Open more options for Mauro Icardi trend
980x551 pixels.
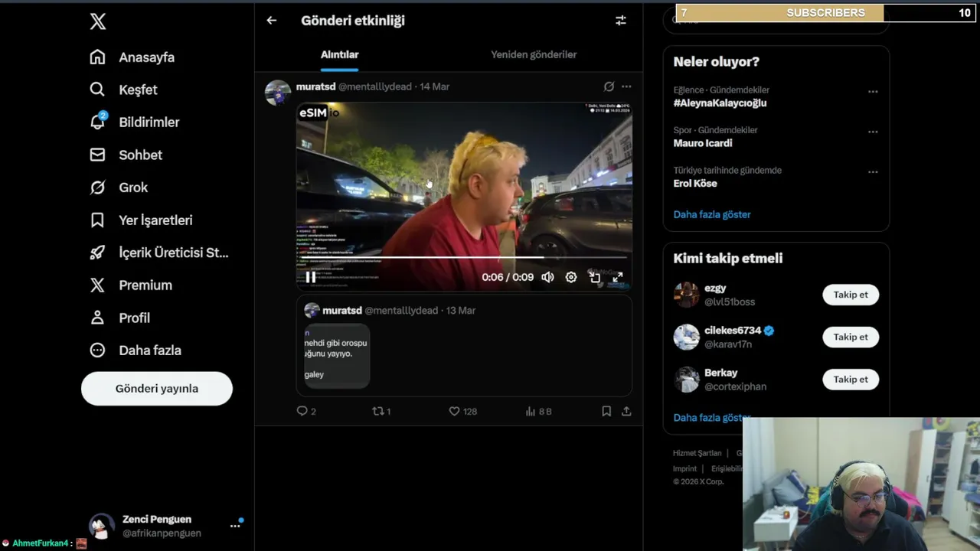(x=873, y=132)
